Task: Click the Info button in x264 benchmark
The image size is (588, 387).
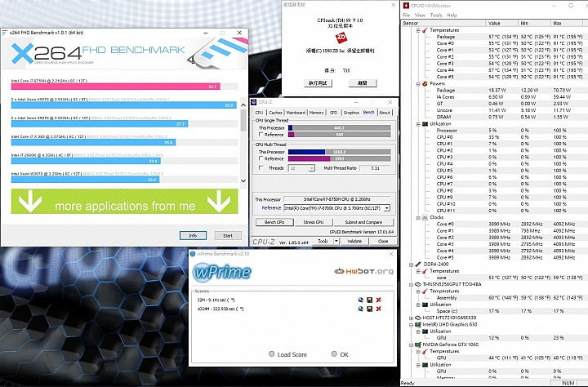Action: click(x=193, y=236)
